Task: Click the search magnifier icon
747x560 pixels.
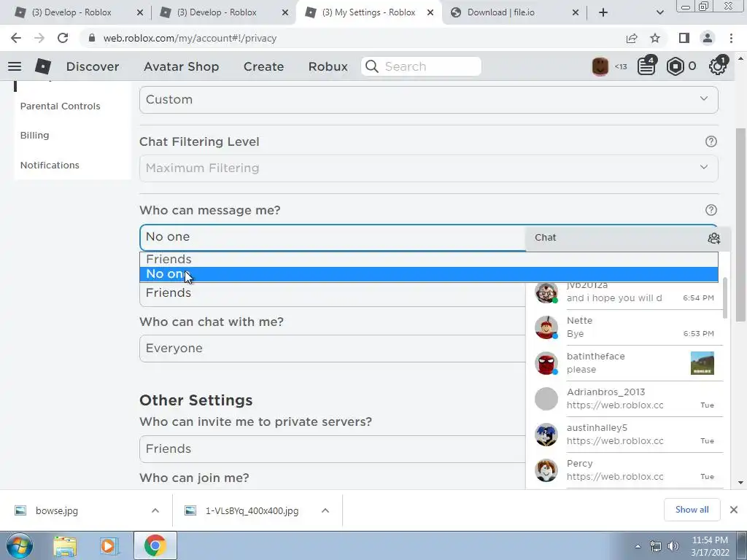Action: coord(372,66)
